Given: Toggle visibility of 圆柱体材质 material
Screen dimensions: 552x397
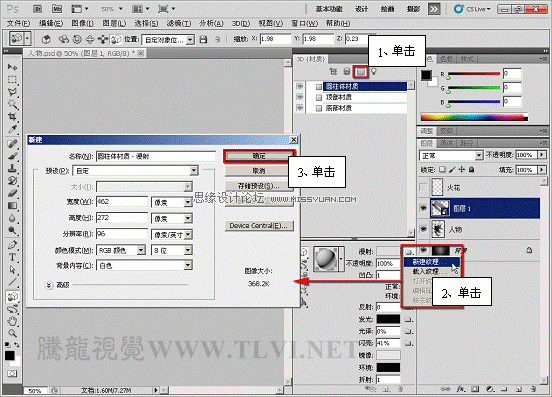Looking at the screenshot, I should (300, 86).
